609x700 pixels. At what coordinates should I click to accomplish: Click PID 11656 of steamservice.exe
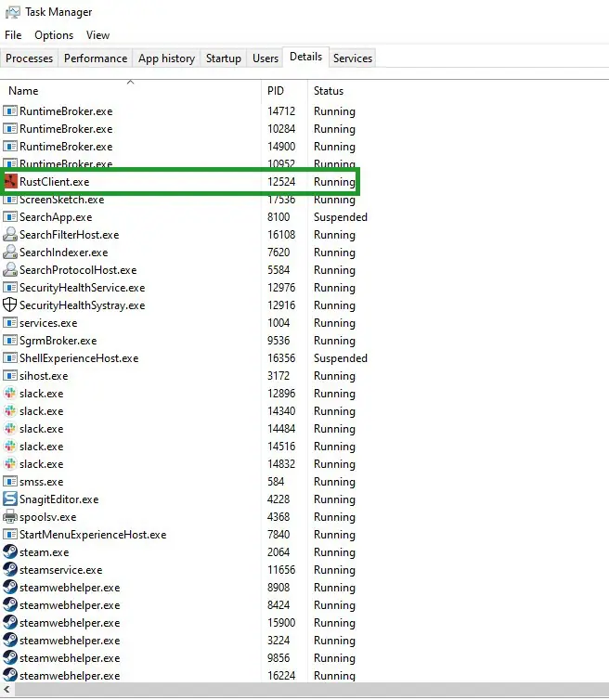[x=281, y=570]
